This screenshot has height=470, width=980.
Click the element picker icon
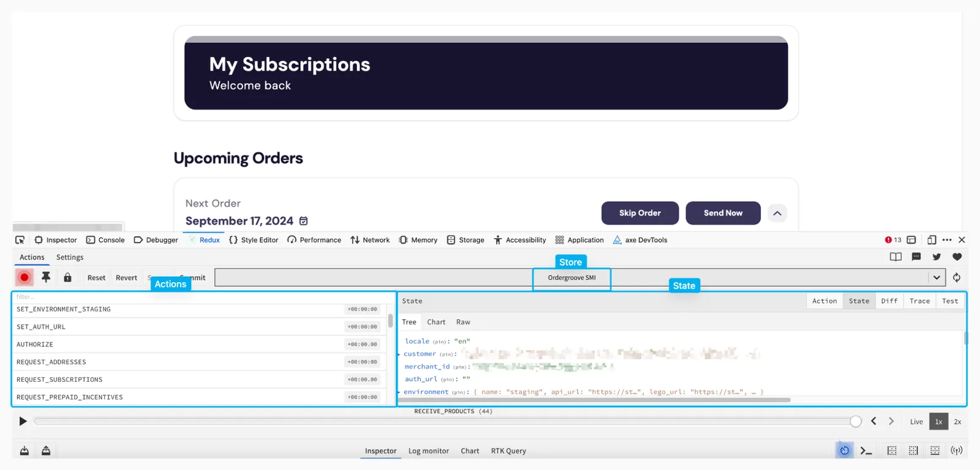[20, 240]
